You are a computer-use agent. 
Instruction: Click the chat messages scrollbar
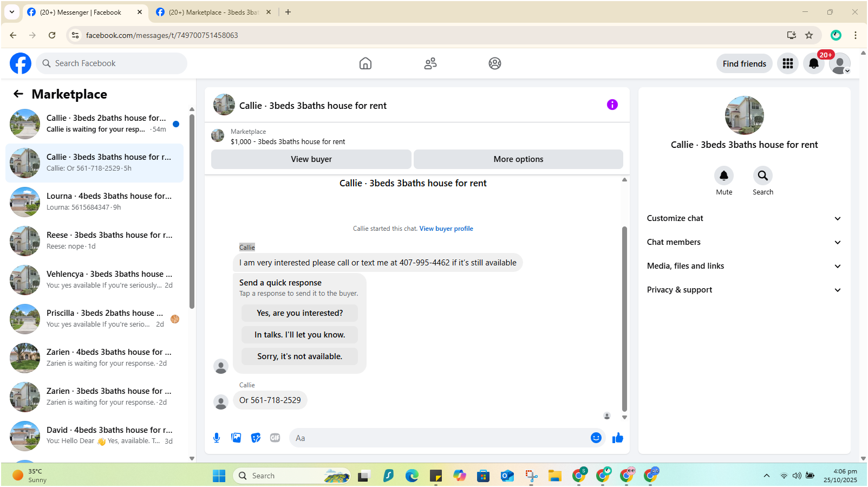tap(624, 319)
